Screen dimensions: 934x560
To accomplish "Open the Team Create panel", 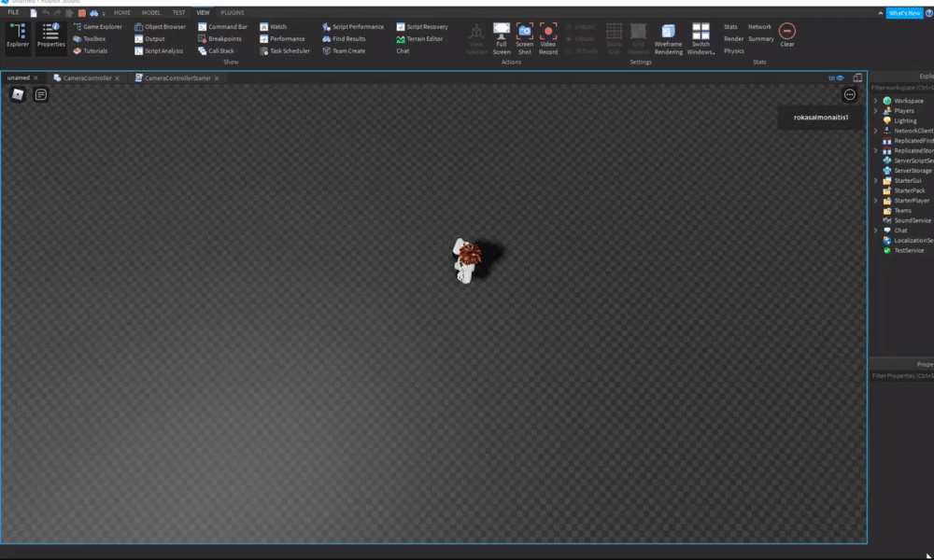I will click(x=345, y=50).
